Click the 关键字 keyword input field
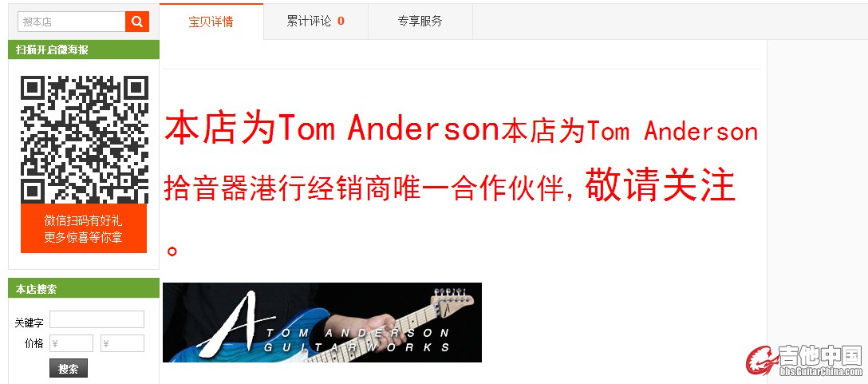Image resolution: width=868 pixels, height=384 pixels. (x=97, y=319)
